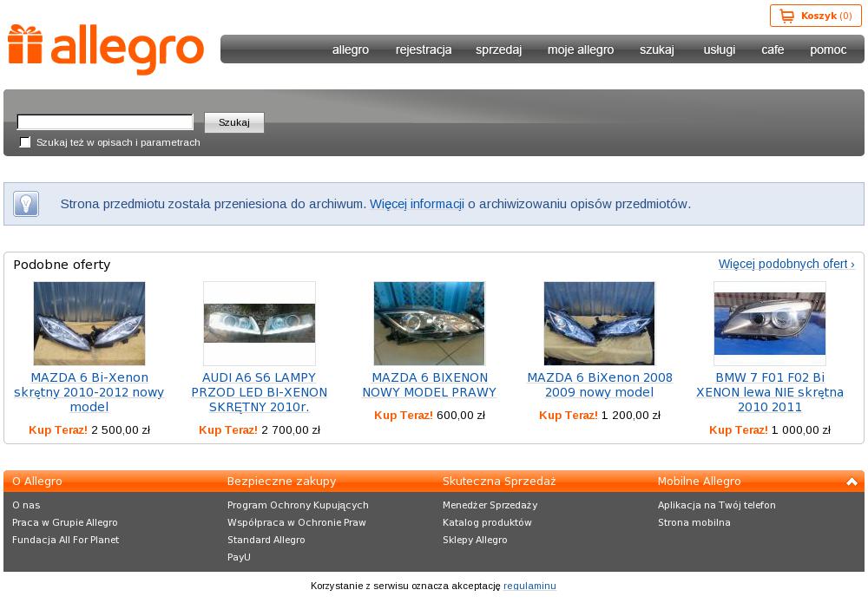Open the usługi menu item
868x603 pixels.
(719, 49)
